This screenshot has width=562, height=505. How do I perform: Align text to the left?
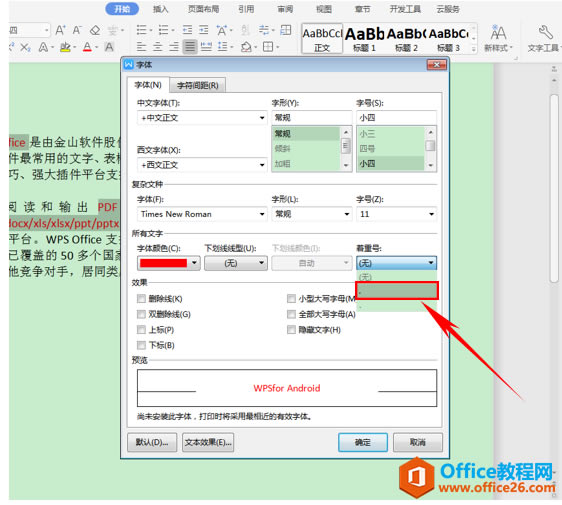(142, 47)
